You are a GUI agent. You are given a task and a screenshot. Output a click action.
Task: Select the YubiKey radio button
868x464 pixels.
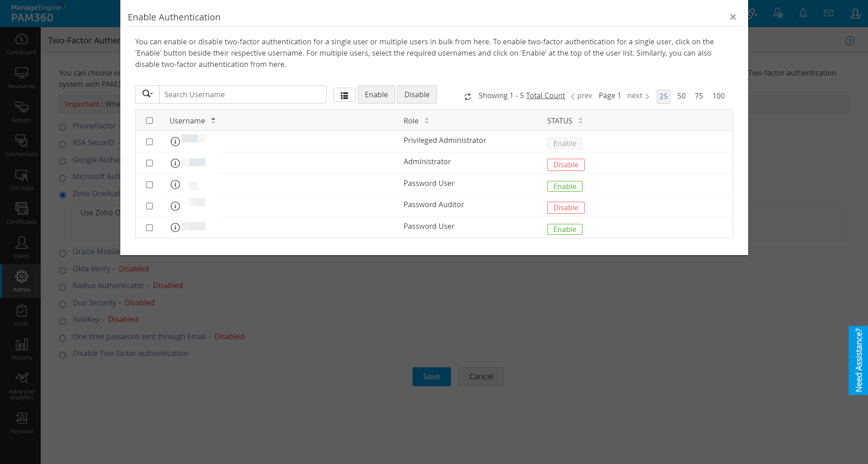[x=63, y=321]
